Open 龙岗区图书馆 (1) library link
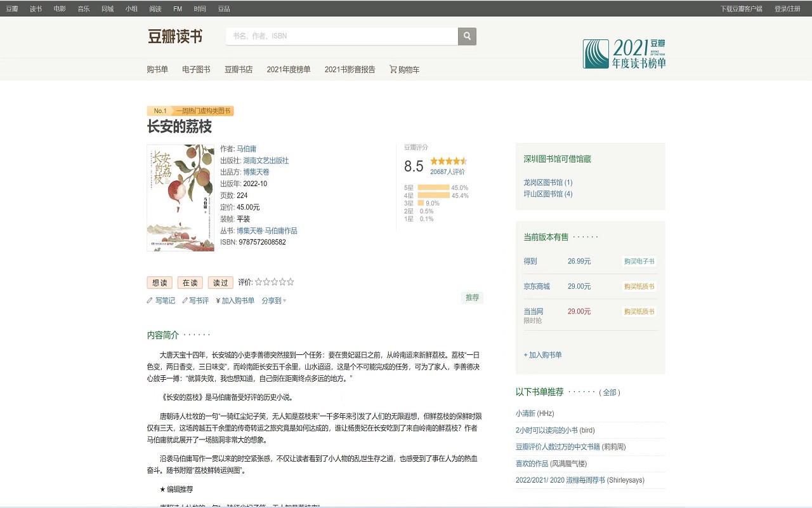812x508 pixels. point(548,182)
